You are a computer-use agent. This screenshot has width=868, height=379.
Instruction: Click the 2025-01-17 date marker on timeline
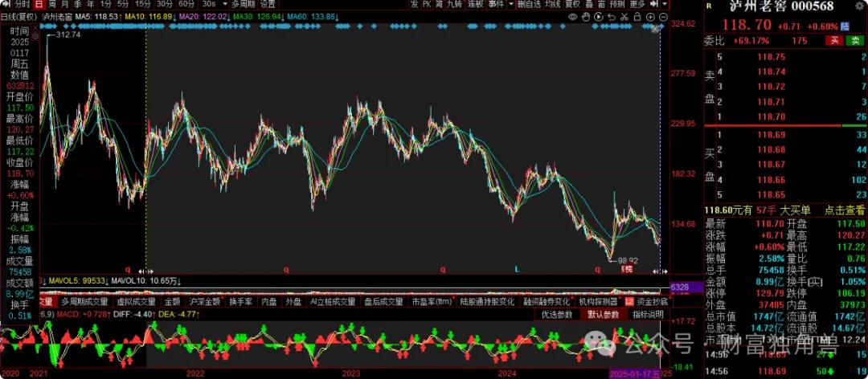pos(634,373)
